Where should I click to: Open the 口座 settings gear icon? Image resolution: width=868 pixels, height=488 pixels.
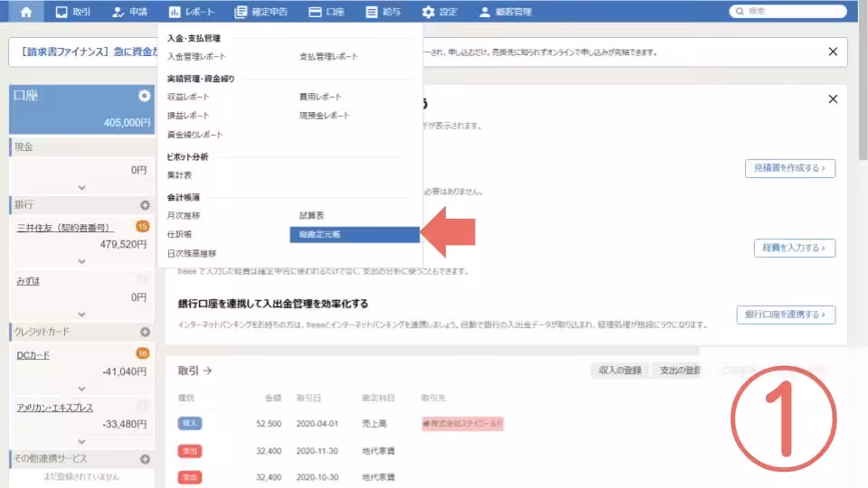pyautogui.click(x=144, y=96)
